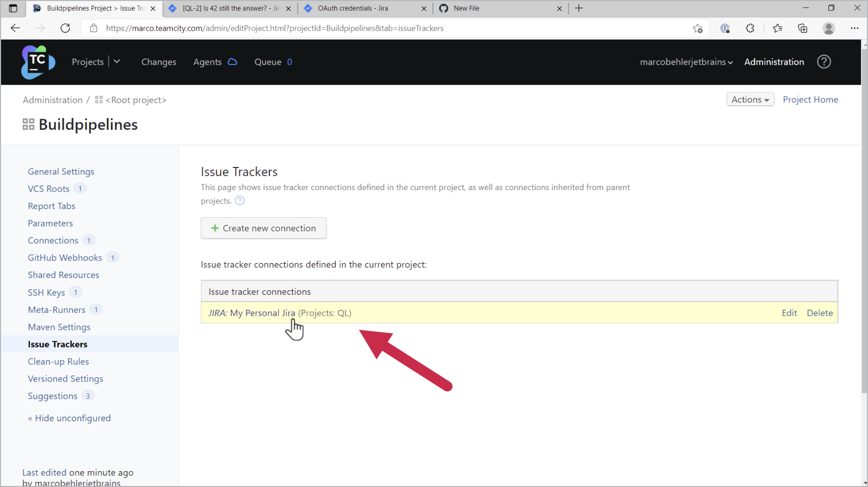
Task: Click the Collections icon in browser toolbar
Action: (802, 28)
